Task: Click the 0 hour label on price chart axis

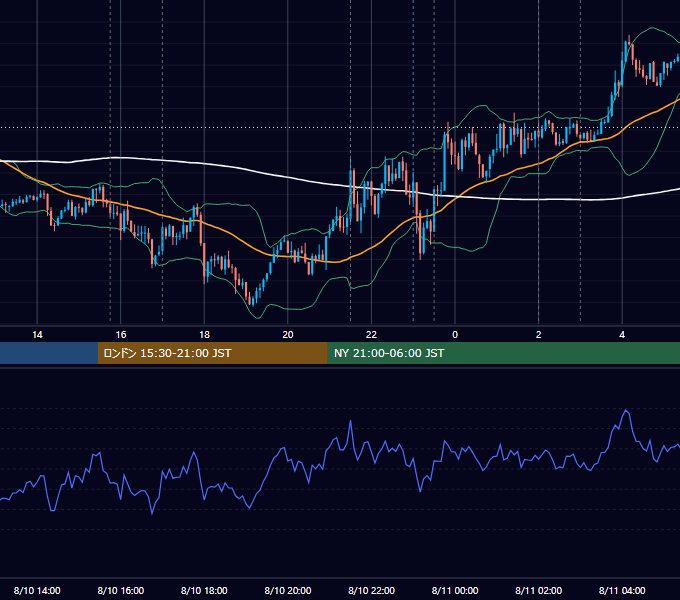Action: coord(455,335)
